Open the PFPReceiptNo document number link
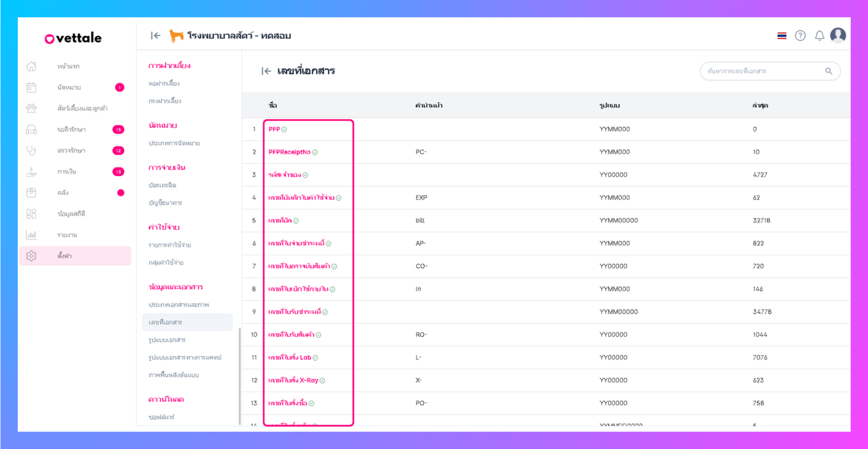This screenshot has width=868, height=449. [x=290, y=152]
